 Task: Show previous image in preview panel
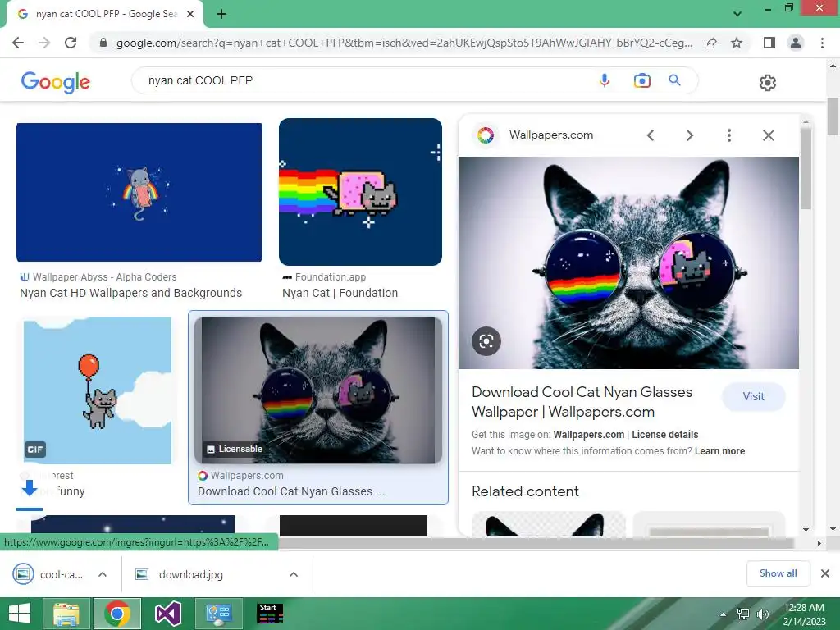651,135
